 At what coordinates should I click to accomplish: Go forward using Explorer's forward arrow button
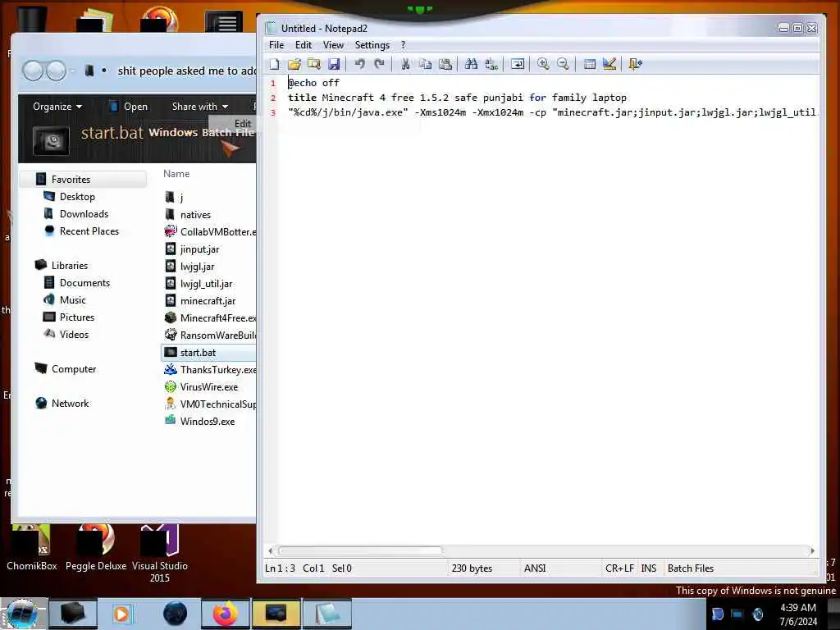(56, 71)
